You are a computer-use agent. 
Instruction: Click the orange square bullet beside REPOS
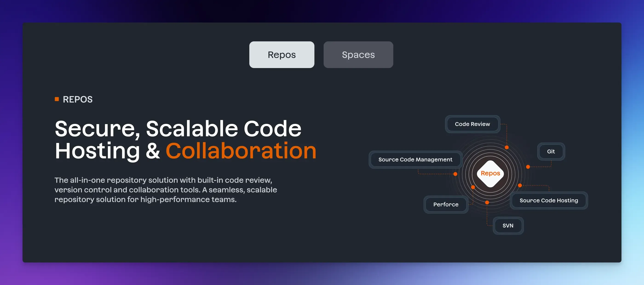[x=57, y=99]
